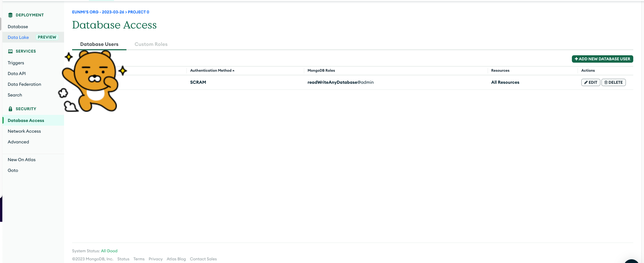Click the SCRAM authentication cell
Image resolution: width=644 pixels, height=263 pixels.
[x=198, y=82]
